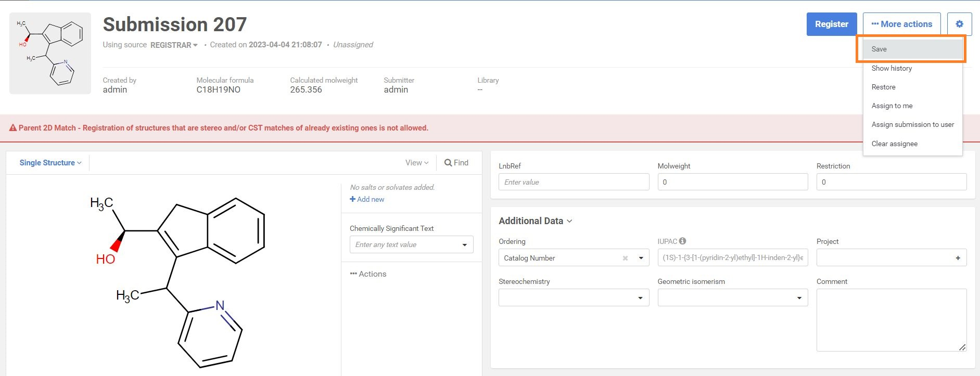Open the View dropdown
Image resolution: width=980 pixels, height=376 pixels.
point(417,163)
